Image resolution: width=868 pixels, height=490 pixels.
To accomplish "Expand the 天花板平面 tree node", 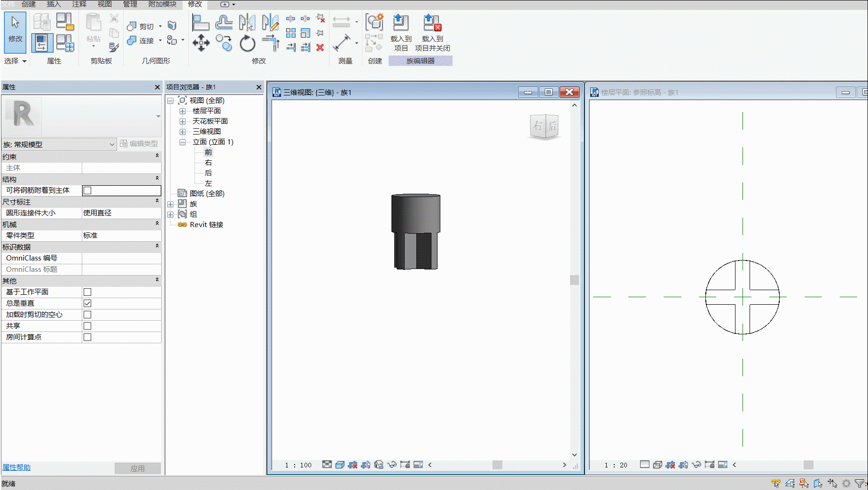I will (182, 121).
